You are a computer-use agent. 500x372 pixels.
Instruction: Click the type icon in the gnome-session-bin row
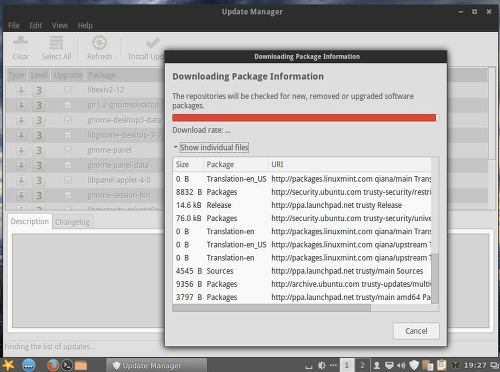[21, 195]
